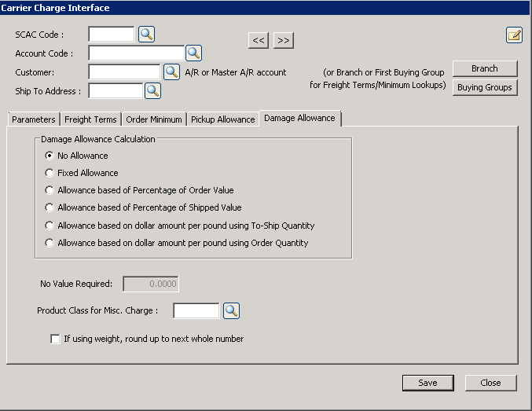The image size is (532, 411).
Task: Go to next record with >> button
Action: pos(284,40)
